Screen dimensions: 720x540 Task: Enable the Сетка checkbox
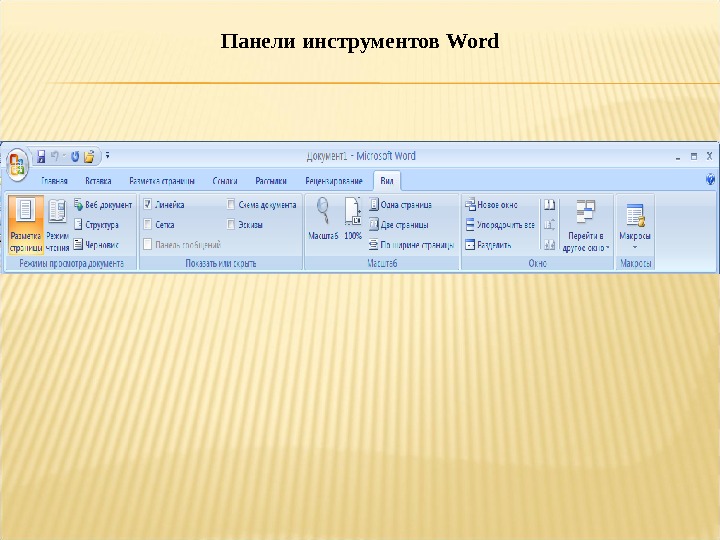point(147,225)
